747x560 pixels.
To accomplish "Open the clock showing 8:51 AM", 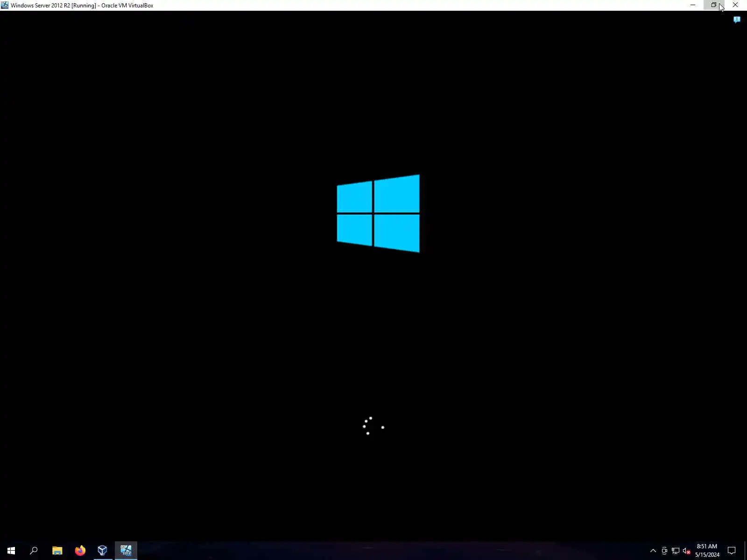I will (x=707, y=551).
